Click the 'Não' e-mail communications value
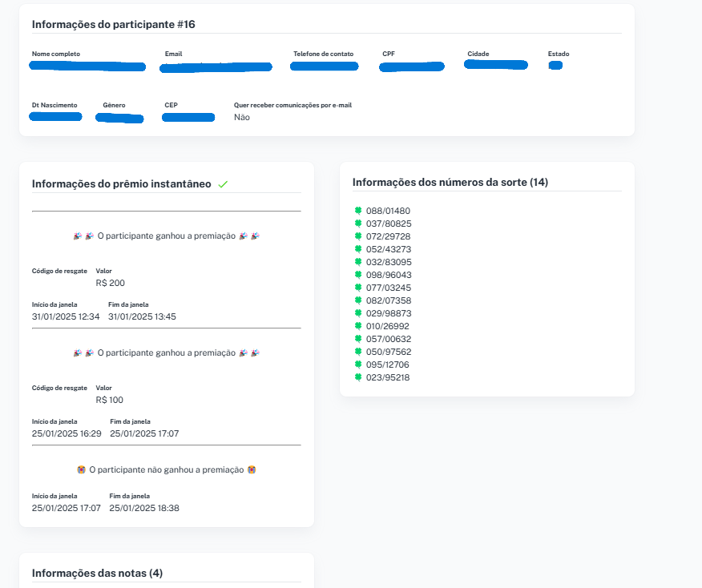This screenshot has height=588, width=702. pyautogui.click(x=241, y=117)
